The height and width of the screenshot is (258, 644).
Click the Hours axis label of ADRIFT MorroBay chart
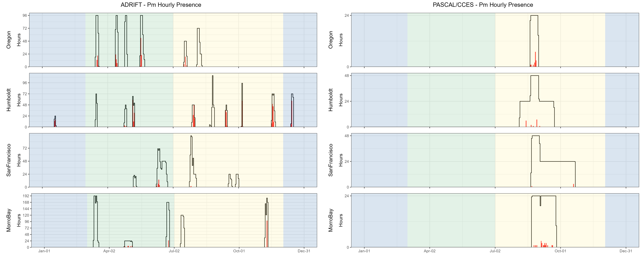point(19,220)
